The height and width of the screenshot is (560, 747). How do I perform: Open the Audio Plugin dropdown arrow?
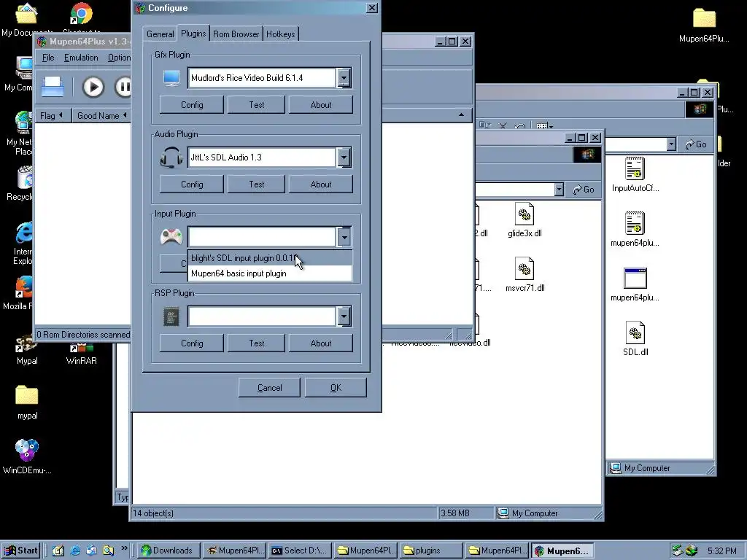[x=344, y=157]
